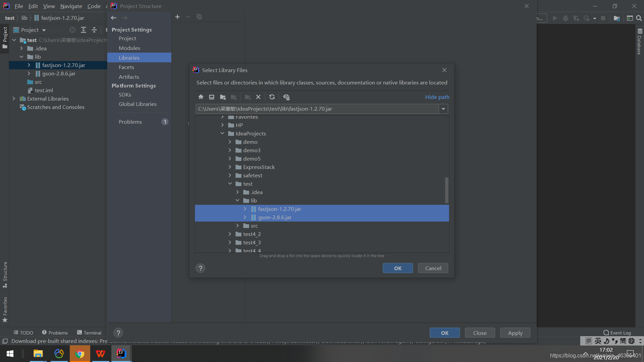The width and height of the screenshot is (644, 362).
Task: Toggle showing hidden files in the chooser
Action: [286, 97]
